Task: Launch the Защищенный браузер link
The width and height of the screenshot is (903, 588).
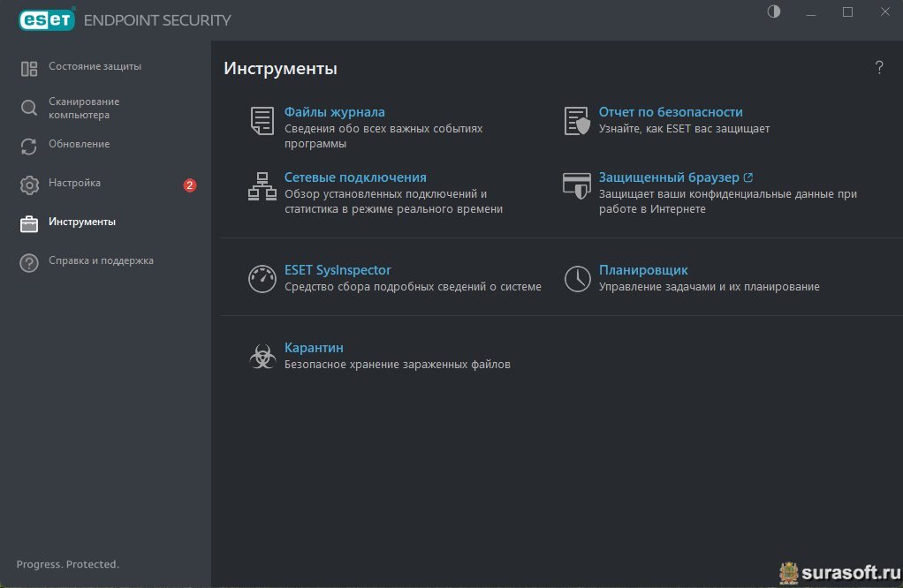Action: tap(669, 177)
